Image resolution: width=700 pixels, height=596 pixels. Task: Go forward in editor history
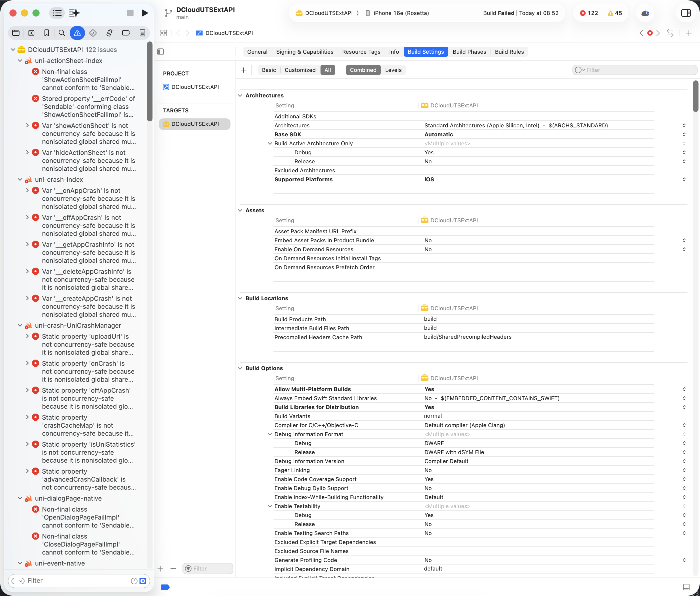187,33
